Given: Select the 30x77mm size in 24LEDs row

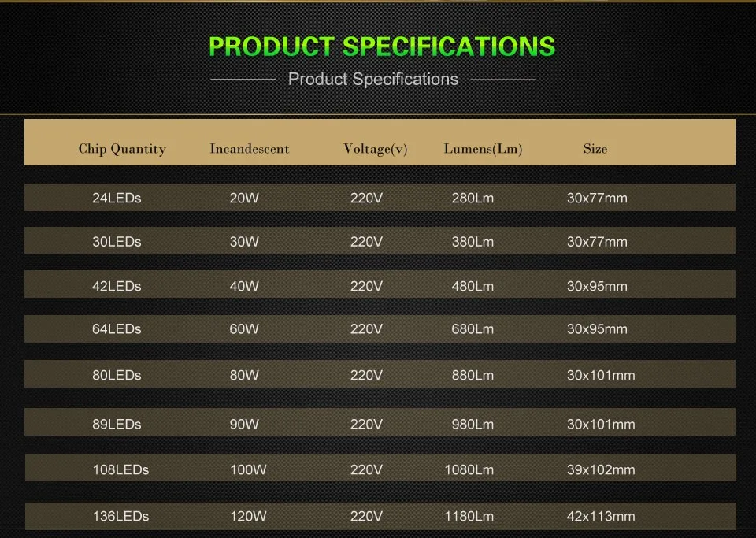Looking at the screenshot, I should coord(597,199).
